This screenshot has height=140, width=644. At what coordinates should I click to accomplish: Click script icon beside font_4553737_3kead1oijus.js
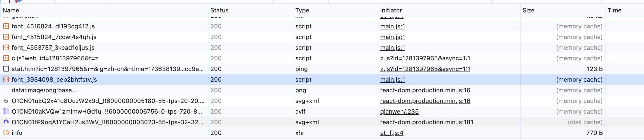tap(6, 48)
